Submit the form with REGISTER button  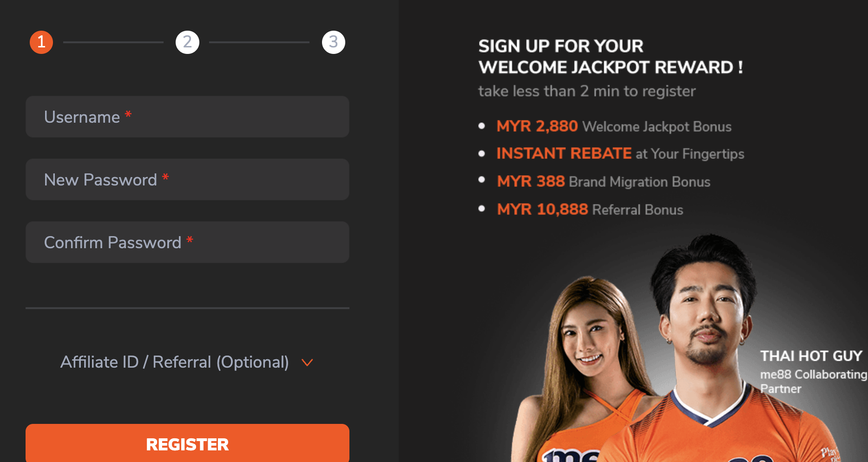(187, 443)
